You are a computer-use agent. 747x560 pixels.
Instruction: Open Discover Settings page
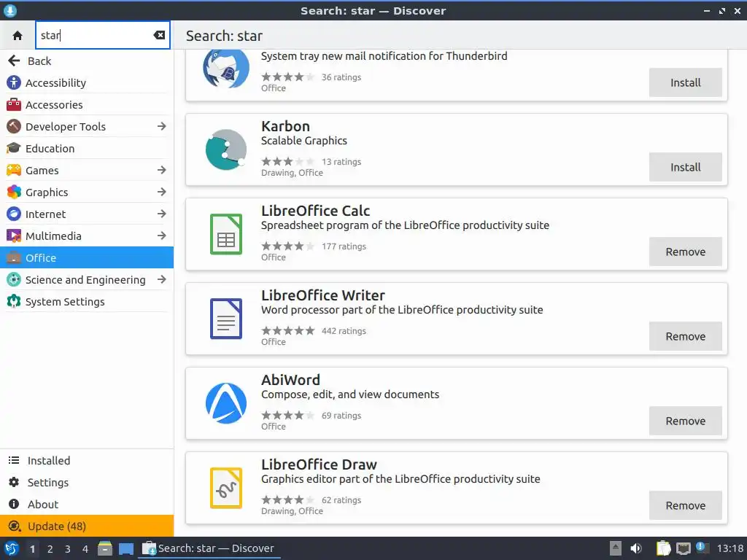87,483
